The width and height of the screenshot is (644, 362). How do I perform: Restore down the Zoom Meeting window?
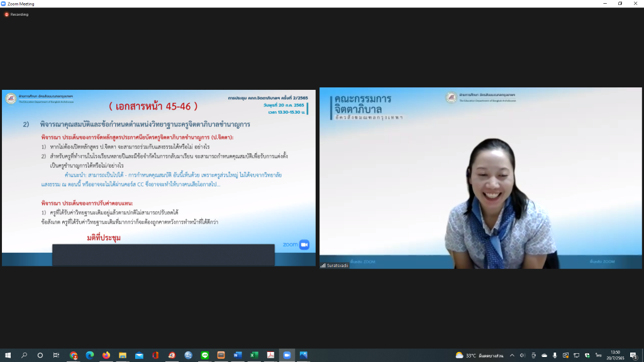coord(620,4)
